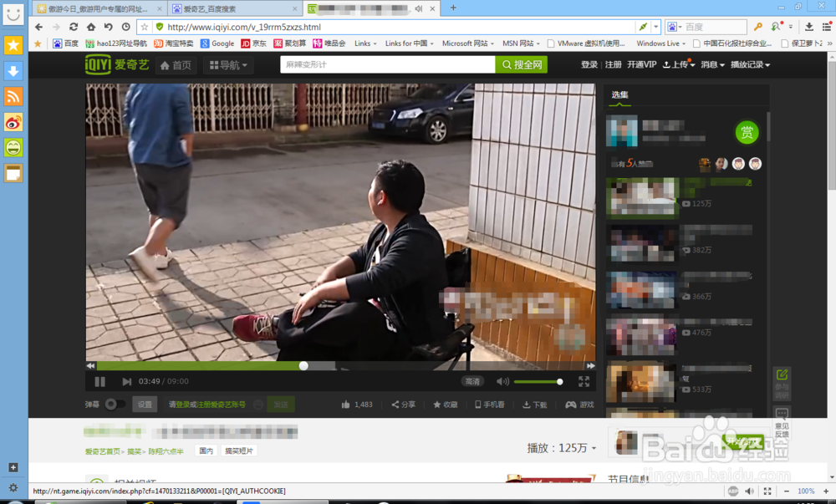Open the Microsoft 网站 bookmark folder

467,43
